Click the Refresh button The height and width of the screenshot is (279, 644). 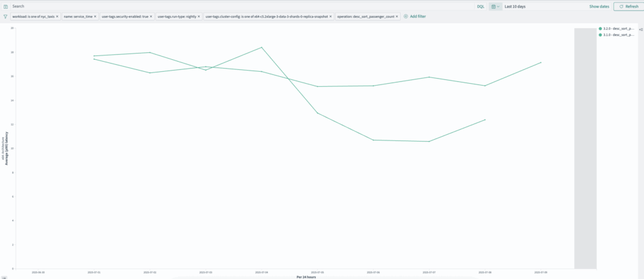tap(628, 6)
